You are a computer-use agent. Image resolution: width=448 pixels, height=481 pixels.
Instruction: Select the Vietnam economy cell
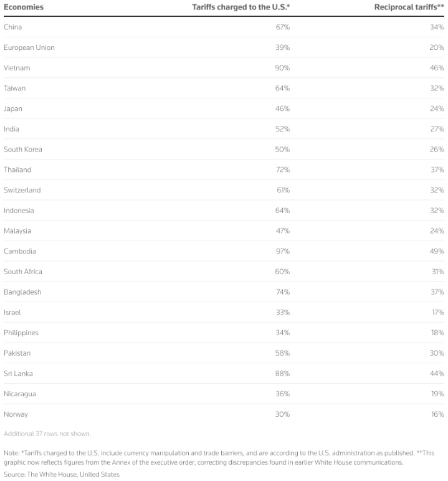[17, 68]
